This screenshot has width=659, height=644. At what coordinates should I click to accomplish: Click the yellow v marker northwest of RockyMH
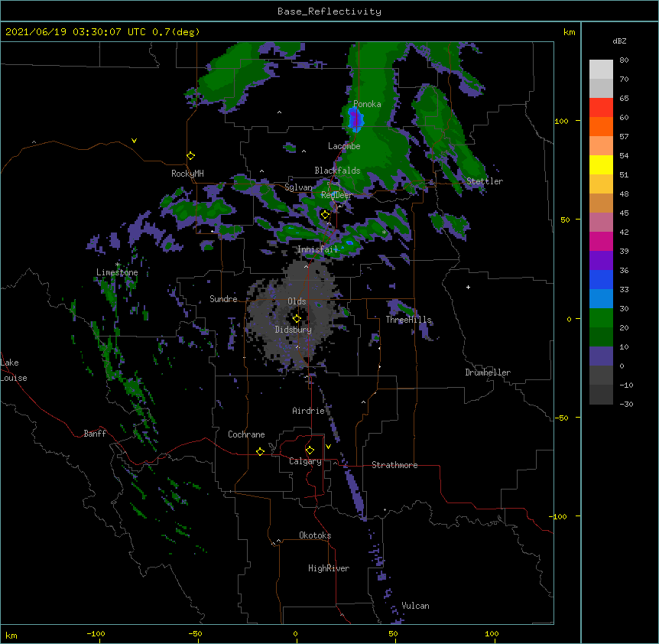pos(134,141)
